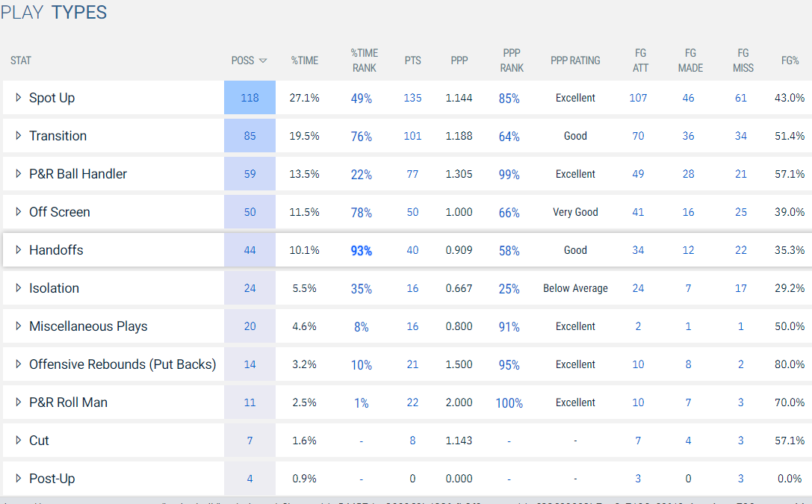Open Handoffs possessions value 44
Image resolution: width=812 pixels, height=504 pixels.
click(x=250, y=250)
